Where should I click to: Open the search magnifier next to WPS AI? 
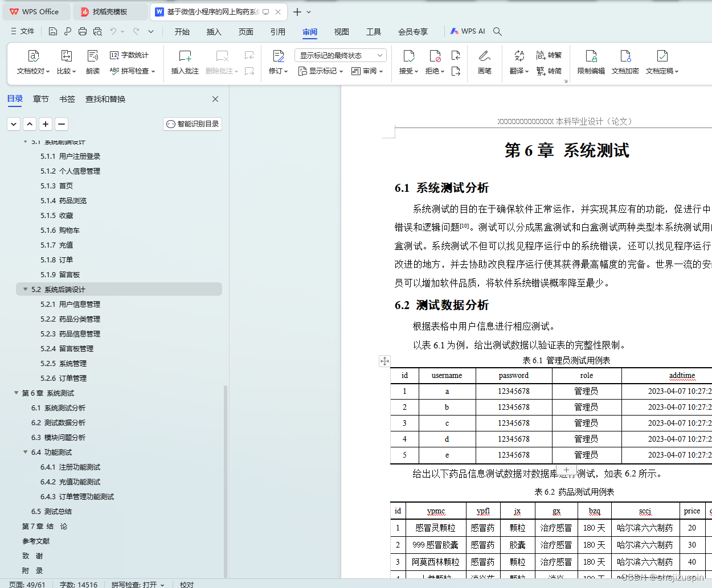(x=497, y=31)
